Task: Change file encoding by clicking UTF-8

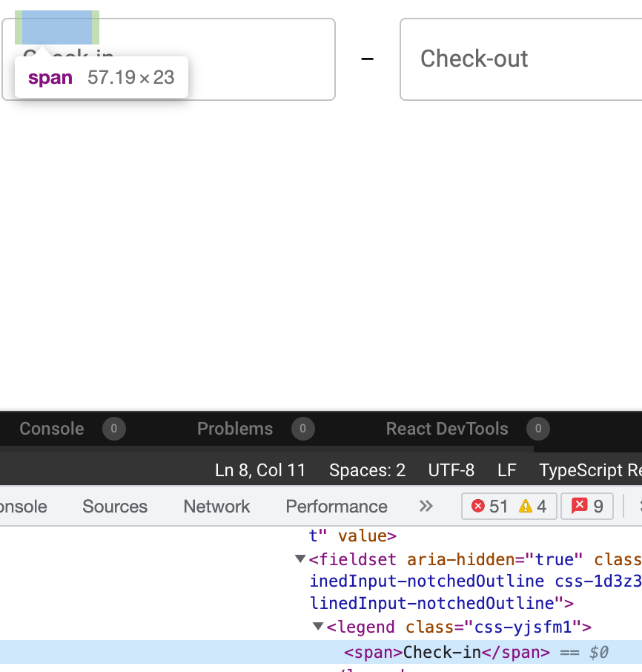Action: pyautogui.click(x=451, y=470)
